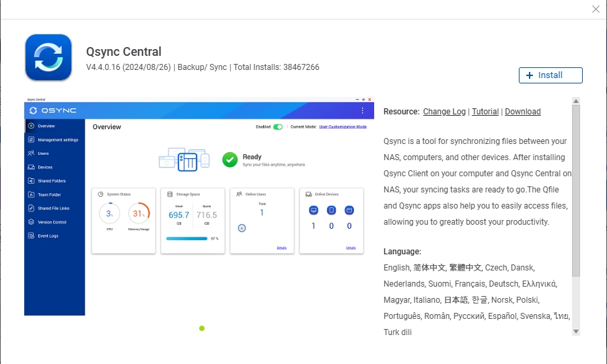Click the three-dot menu in Qsync header
Viewport: 607px width, 364px height.
[x=362, y=110]
